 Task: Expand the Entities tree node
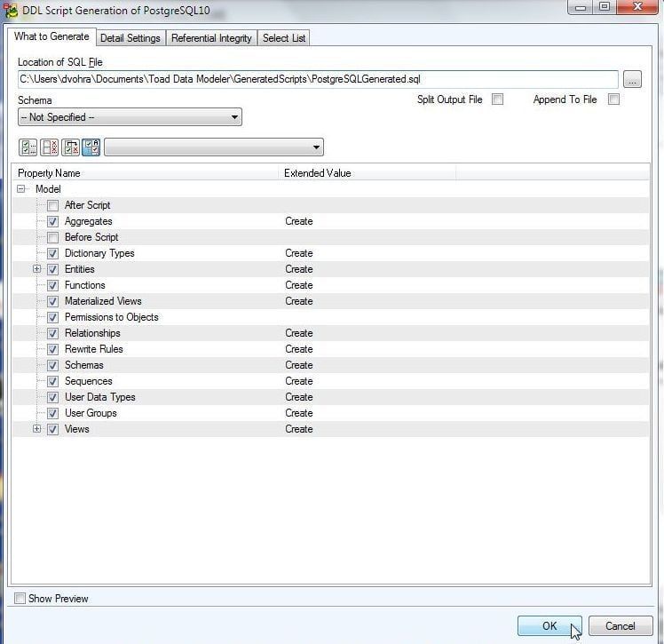pyautogui.click(x=37, y=269)
